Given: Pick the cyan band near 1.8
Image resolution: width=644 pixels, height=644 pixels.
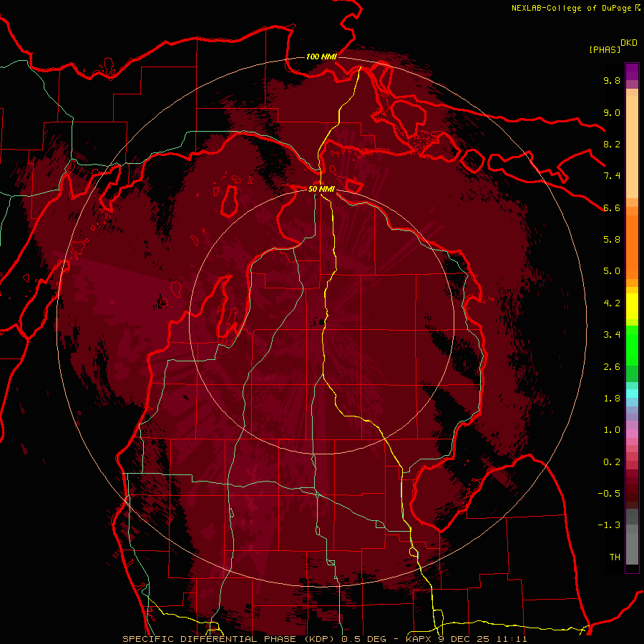Looking at the screenshot, I should click(632, 394).
